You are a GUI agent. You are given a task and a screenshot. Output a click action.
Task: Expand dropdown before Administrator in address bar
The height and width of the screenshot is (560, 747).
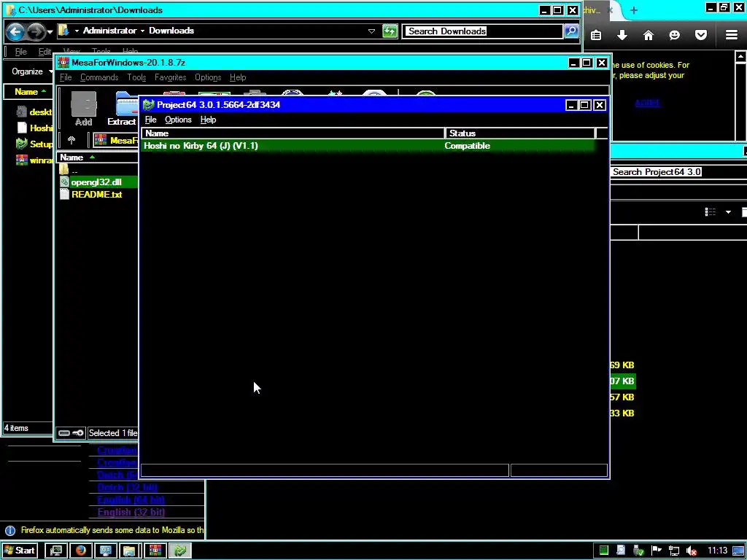pyautogui.click(x=76, y=31)
